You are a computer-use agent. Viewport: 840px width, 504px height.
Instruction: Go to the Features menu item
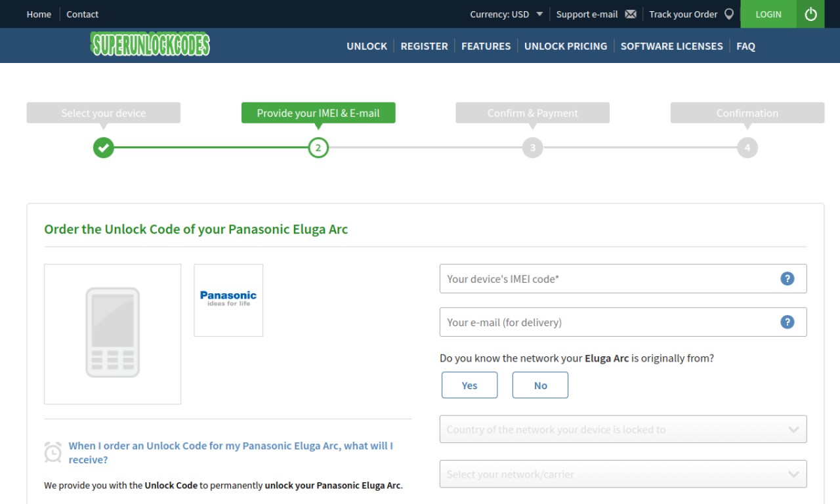click(x=486, y=46)
